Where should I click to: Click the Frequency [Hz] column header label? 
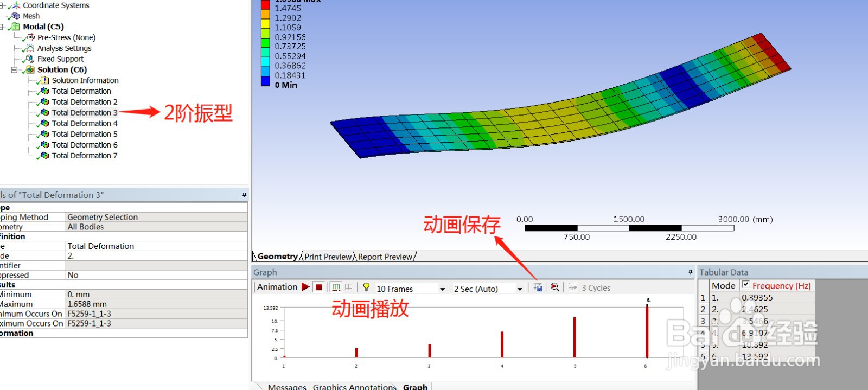[x=781, y=285]
